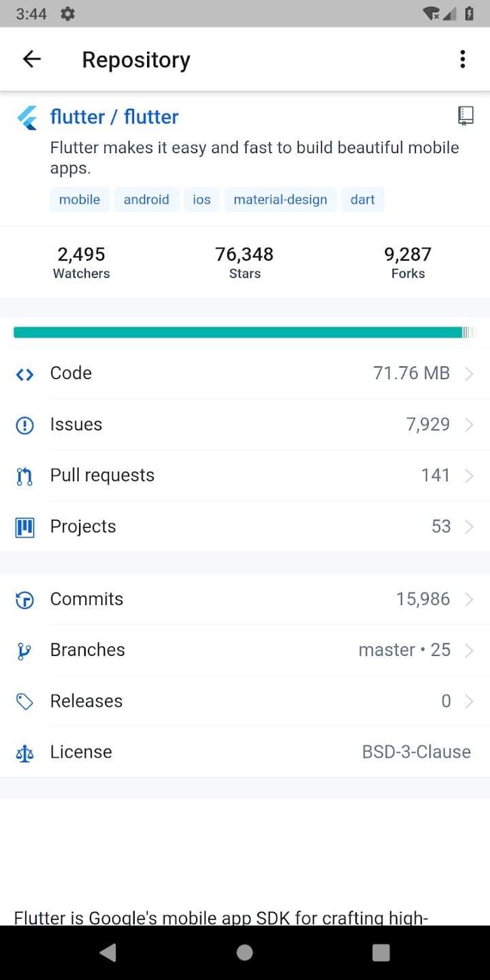Open the flutter / flutter repository link

click(x=114, y=117)
